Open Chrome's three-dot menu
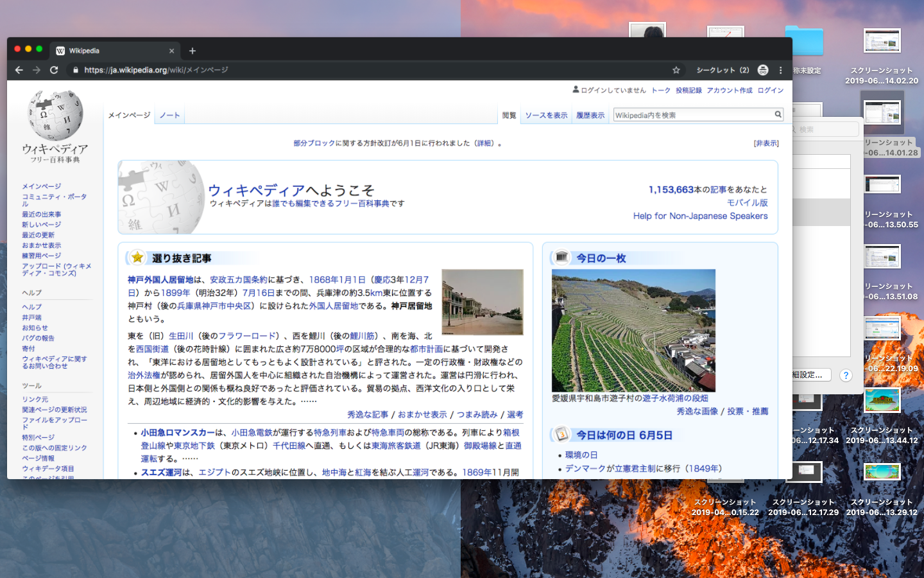 tap(780, 70)
